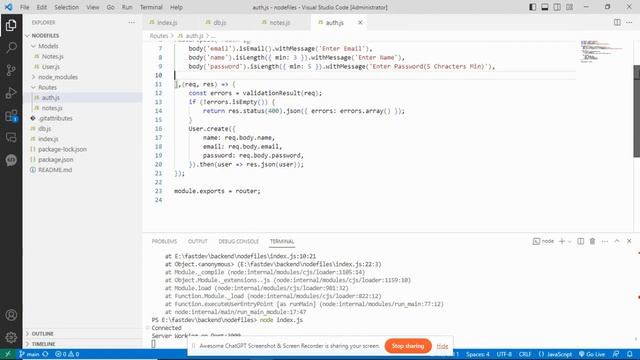
Task: Toggle the bottom panel layout icon
Action: point(545,7)
